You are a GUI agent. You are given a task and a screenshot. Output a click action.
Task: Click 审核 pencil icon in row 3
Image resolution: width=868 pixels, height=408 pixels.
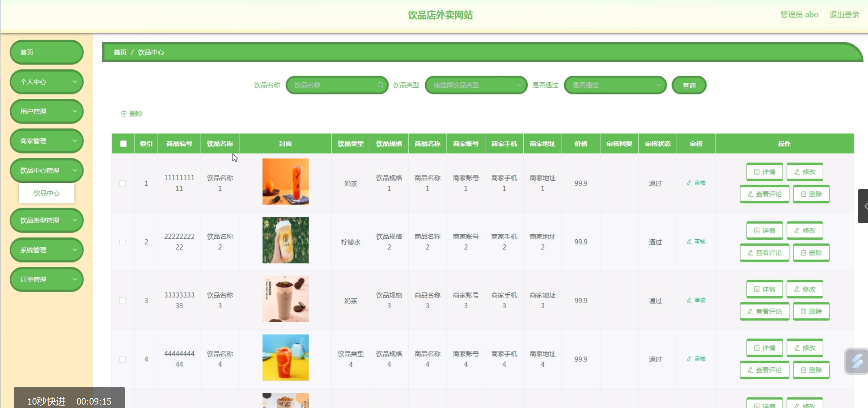[x=690, y=300]
